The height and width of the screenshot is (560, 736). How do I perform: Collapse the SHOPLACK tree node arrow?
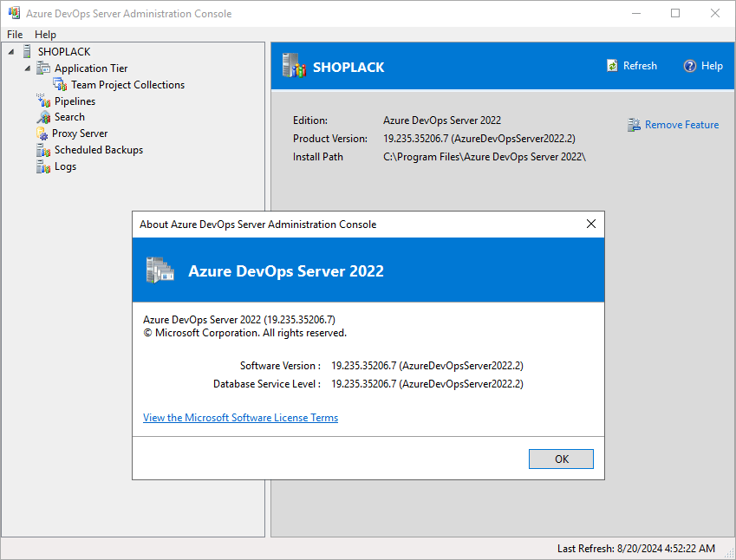click(x=11, y=52)
